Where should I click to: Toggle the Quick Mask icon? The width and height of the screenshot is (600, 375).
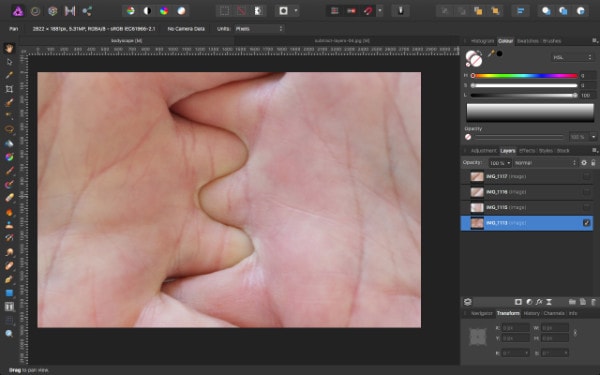[x=284, y=11]
